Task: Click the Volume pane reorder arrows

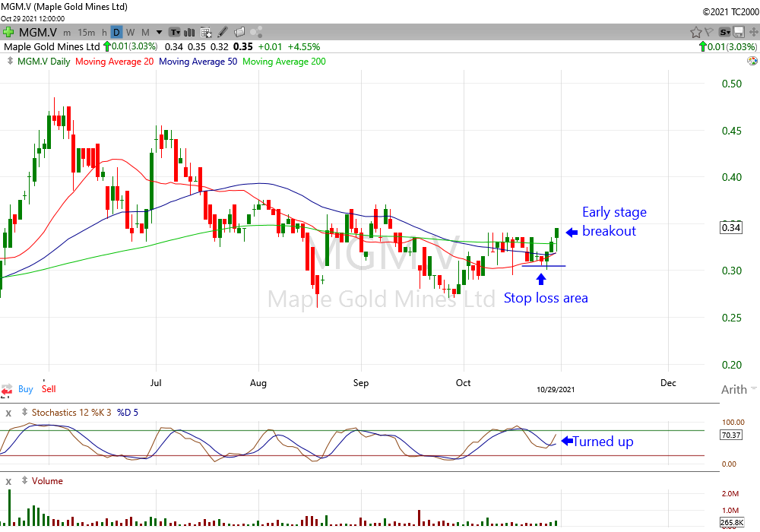Action: click(x=24, y=480)
